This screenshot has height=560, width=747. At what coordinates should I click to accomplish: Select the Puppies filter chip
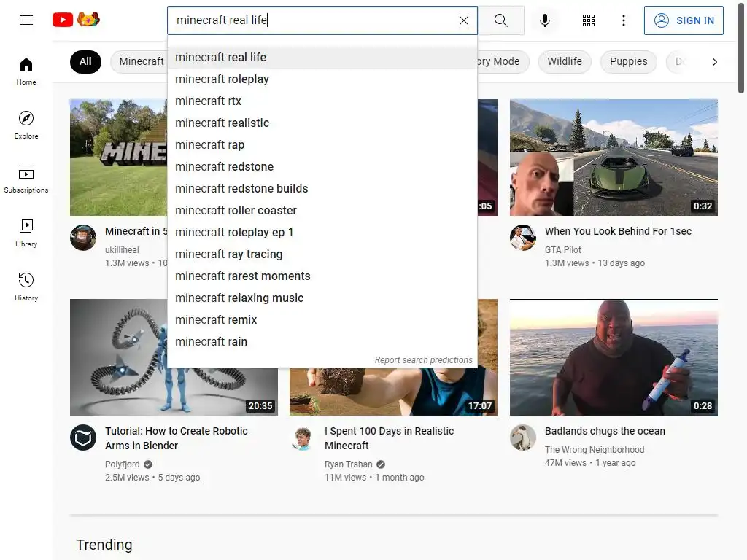[x=628, y=61]
